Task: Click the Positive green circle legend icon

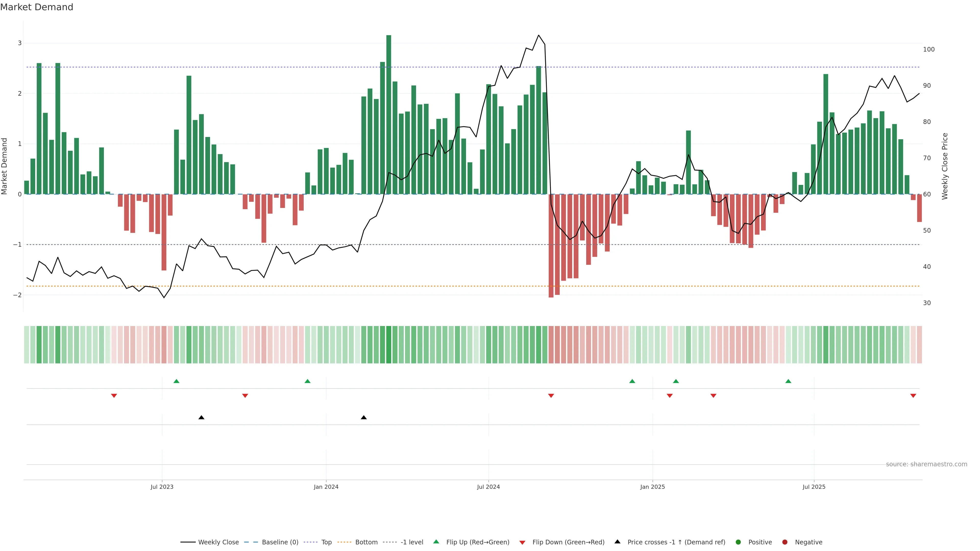Action: click(738, 542)
